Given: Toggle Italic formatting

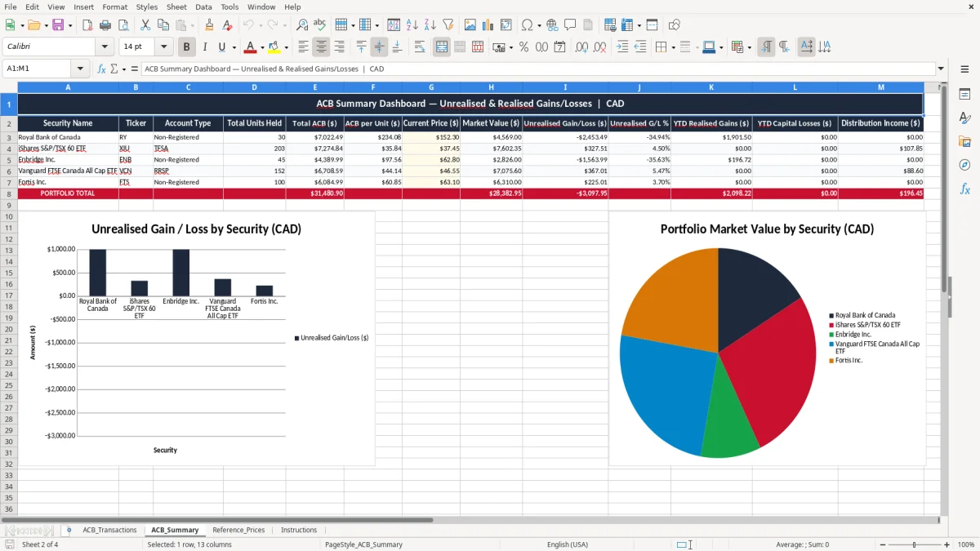Looking at the screenshot, I should [204, 47].
